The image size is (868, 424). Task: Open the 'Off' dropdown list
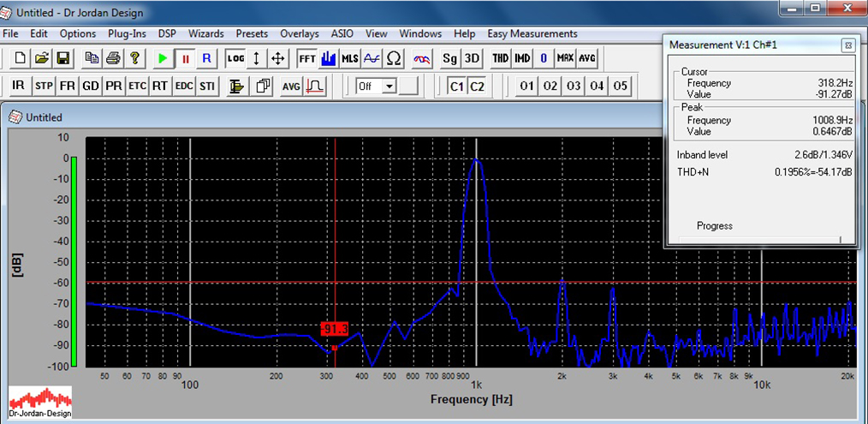pos(389,86)
